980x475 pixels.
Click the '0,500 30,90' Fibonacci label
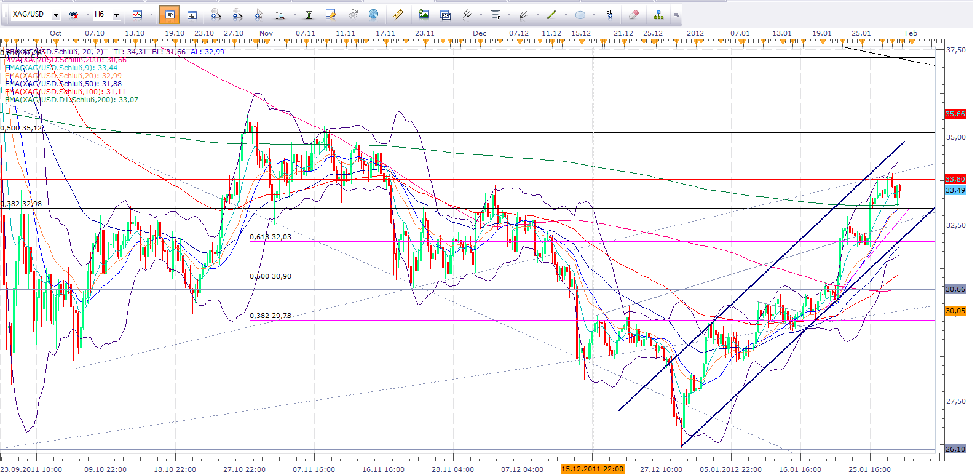pyautogui.click(x=271, y=276)
